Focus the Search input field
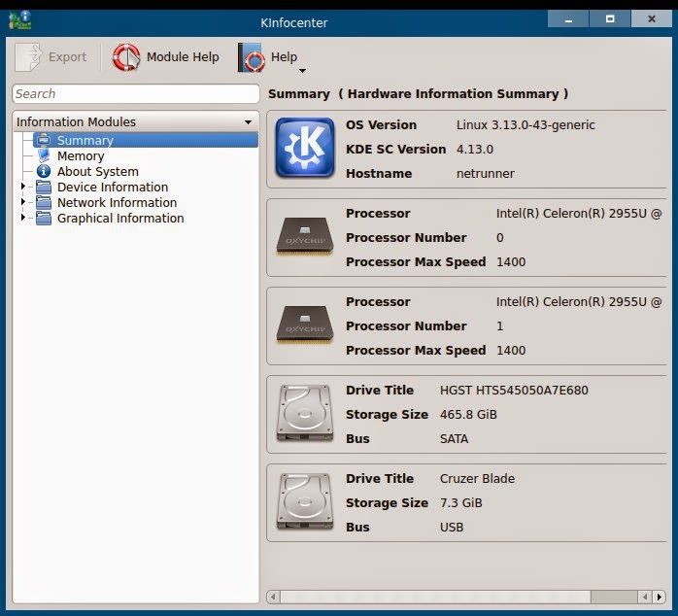Image resolution: width=678 pixels, height=616 pixels. click(x=136, y=94)
